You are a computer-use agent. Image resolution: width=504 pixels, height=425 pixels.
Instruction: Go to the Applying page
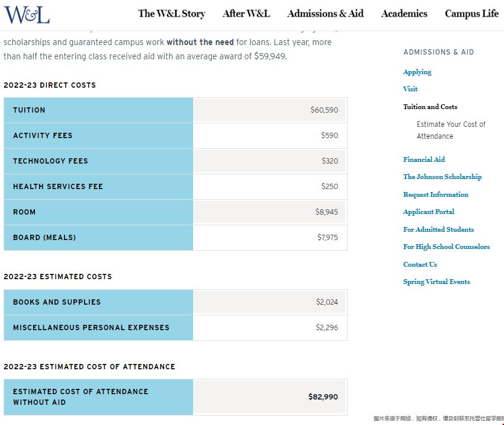(x=417, y=72)
